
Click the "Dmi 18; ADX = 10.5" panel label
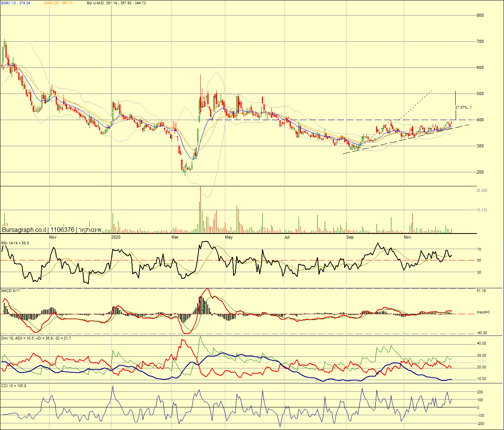click(36, 338)
